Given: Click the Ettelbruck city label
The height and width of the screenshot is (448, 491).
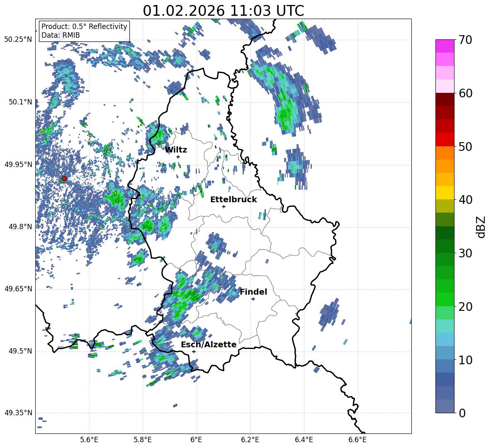Looking at the screenshot, I should point(233,200).
